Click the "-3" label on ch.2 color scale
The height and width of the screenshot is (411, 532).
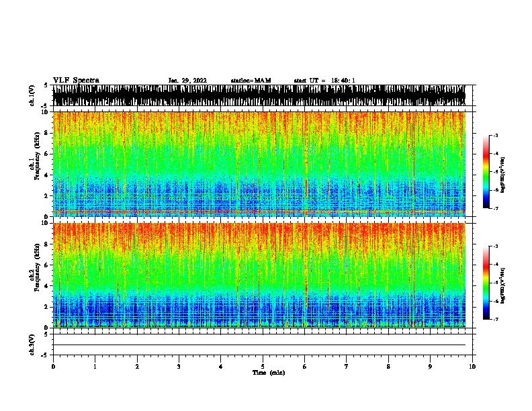pyautogui.click(x=495, y=246)
